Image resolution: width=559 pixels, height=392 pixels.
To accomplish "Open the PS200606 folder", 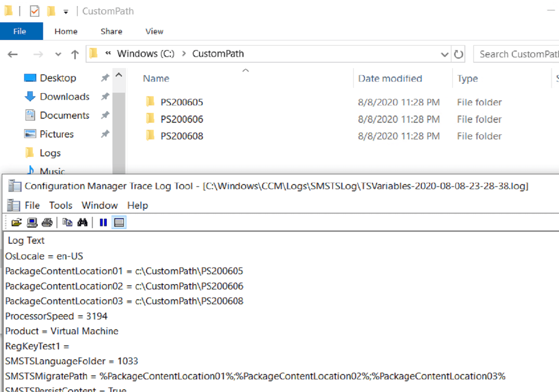I will (181, 119).
